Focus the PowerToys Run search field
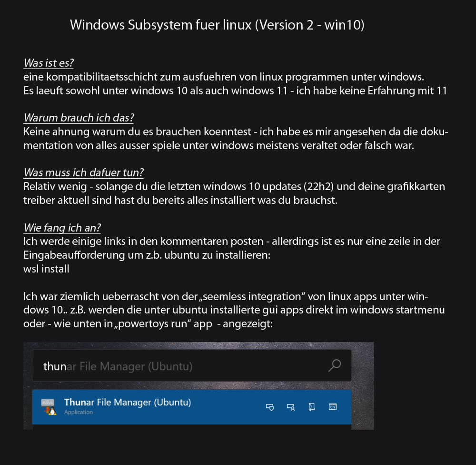Screen dimensions: 476x465 click(192, 365)
